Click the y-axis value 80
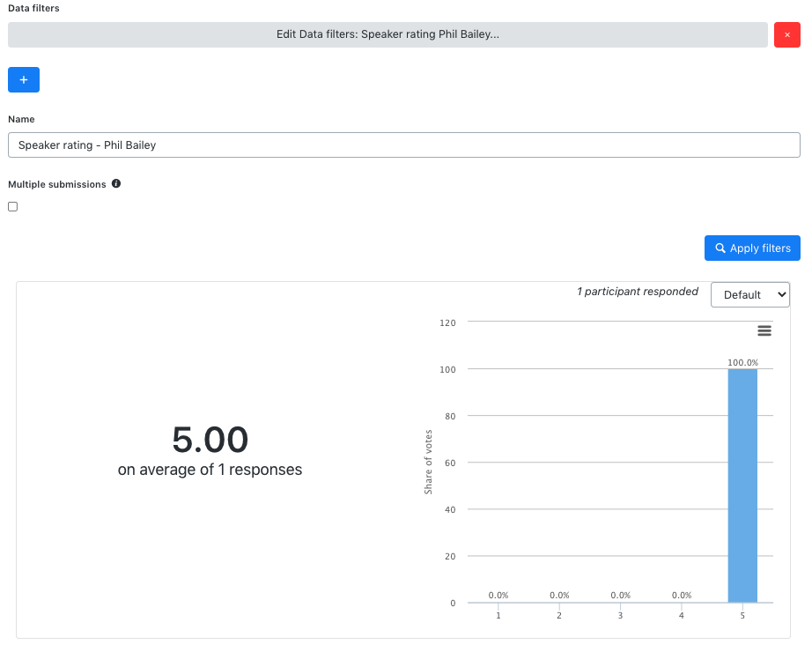The width and height of the screenshot is (812, 667). pos(450,416)
